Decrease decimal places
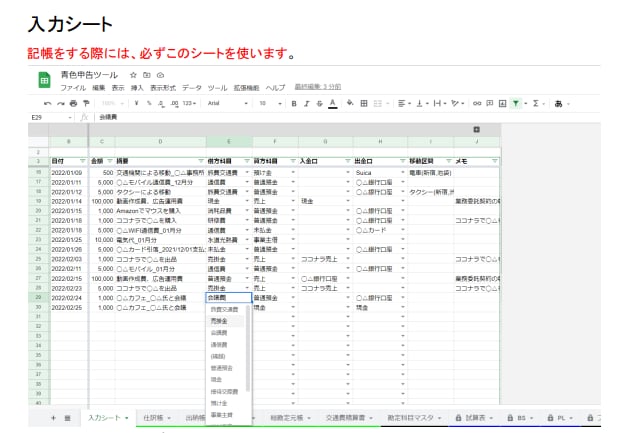638x433 pixels. [x=162, y=103]
